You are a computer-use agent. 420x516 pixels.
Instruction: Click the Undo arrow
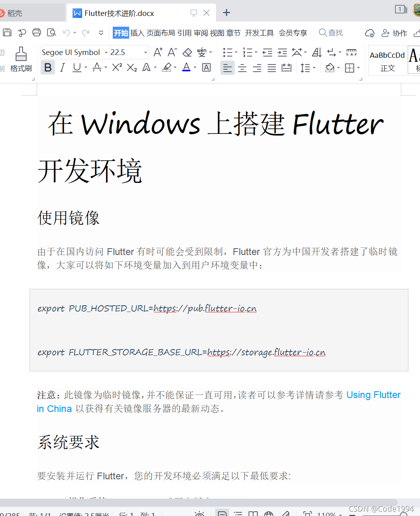point(67,33)
